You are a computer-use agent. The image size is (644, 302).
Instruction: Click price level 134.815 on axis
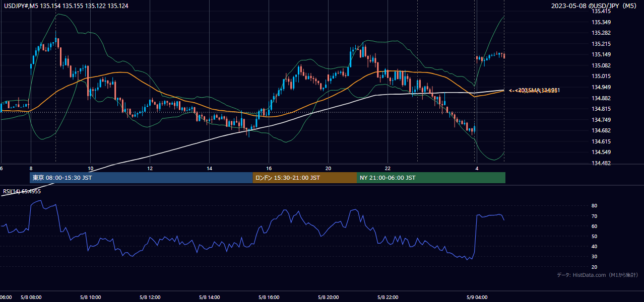tap(601, 109)
